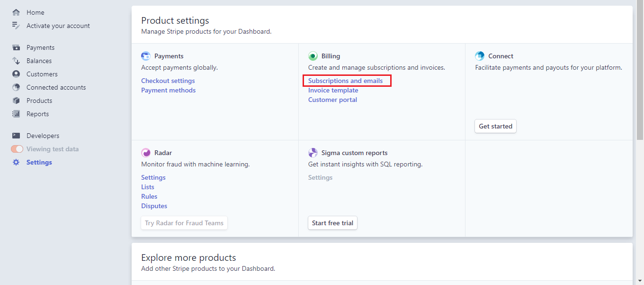Click the Customers person icon

[x=16, y=74]
